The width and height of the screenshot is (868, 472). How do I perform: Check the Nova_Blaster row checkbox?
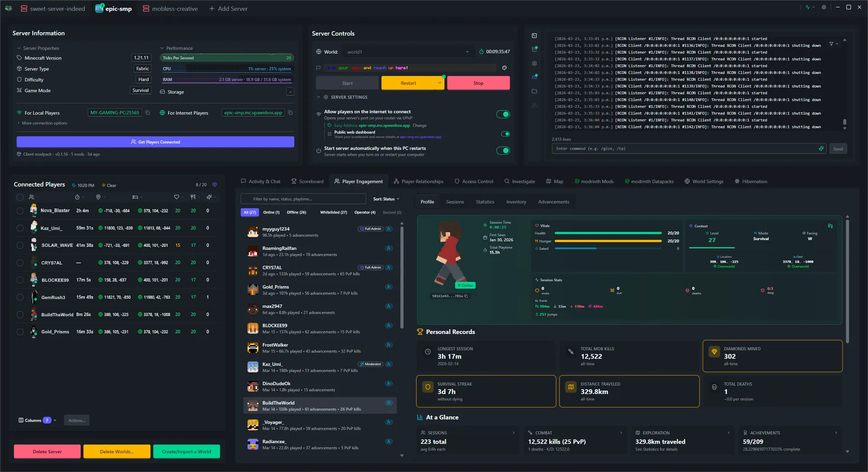[20, 211]
